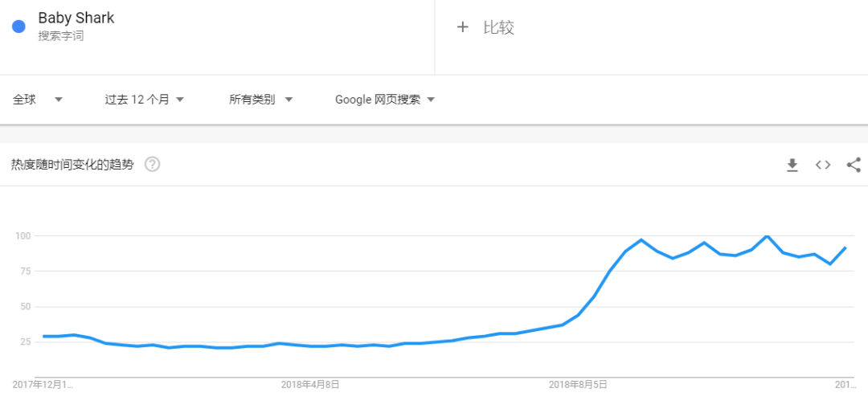
Task: Click the 2018年4月8日 axis label
Action: click(x=310, y=384)
